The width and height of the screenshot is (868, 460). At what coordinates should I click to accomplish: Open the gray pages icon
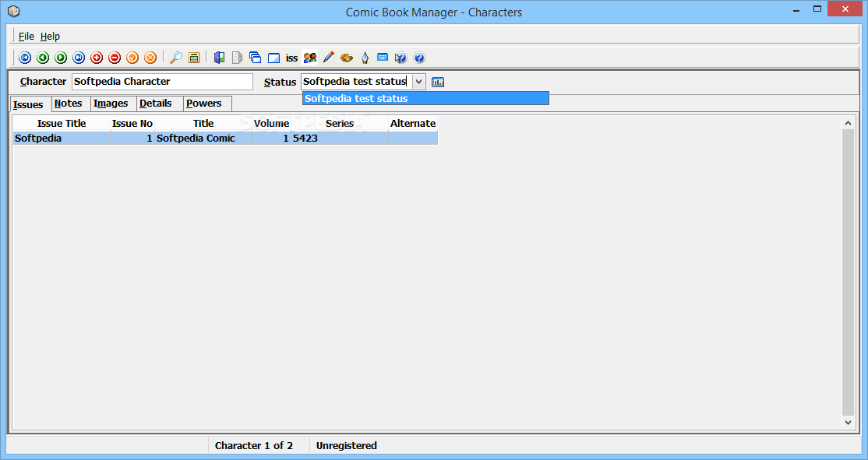[237, 58]
